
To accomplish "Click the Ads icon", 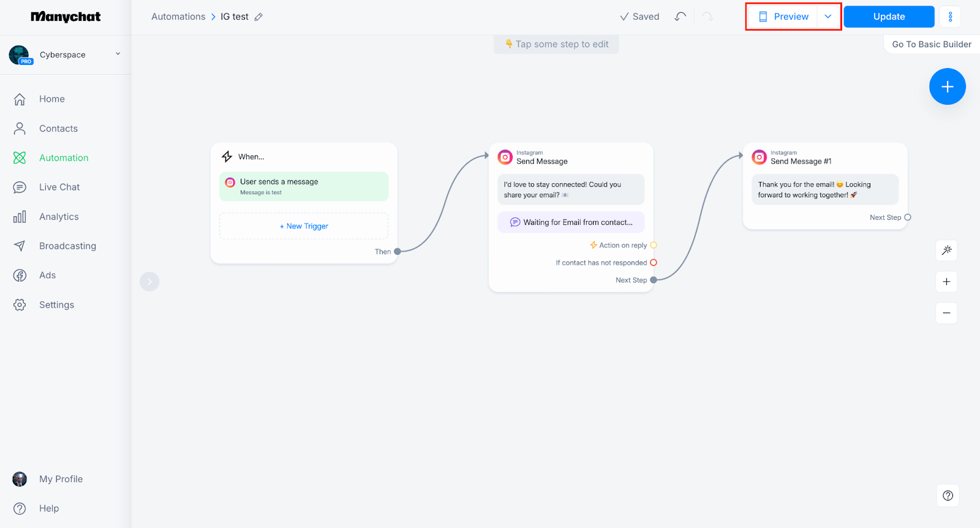I will coord(20,275).
